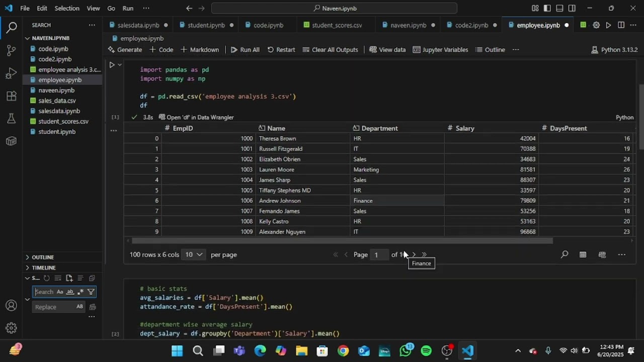Viewport: 644px width, 362px height.
Task: Toggle the bottom panel
Action: pos(559,8)
